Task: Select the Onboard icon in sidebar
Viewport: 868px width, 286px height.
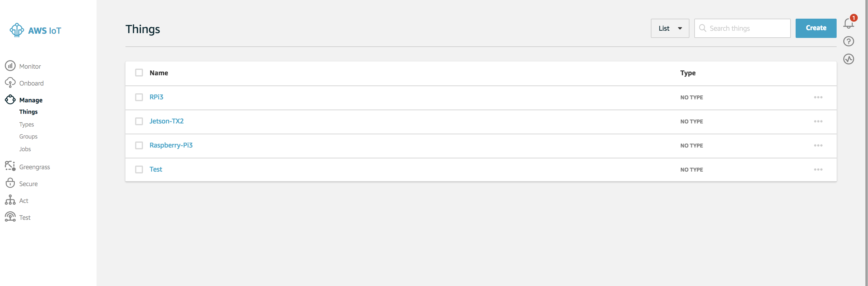Action: click(x=10, y=83)
